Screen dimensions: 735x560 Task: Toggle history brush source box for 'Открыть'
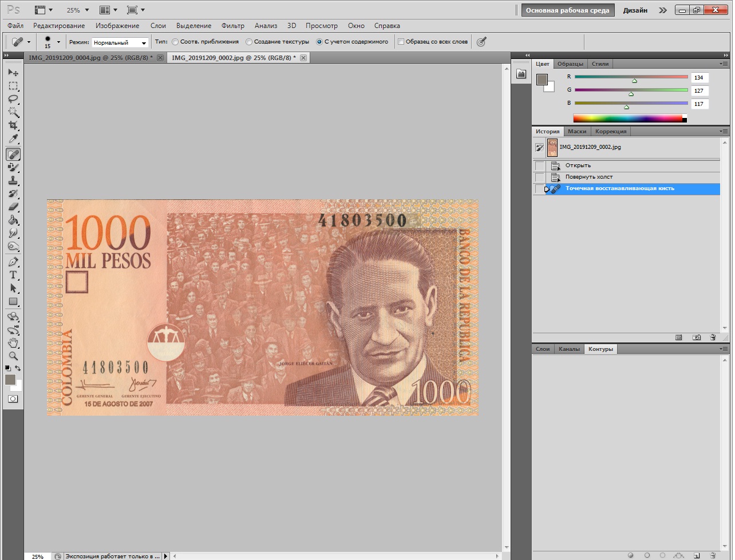click(x=539, y=165)
